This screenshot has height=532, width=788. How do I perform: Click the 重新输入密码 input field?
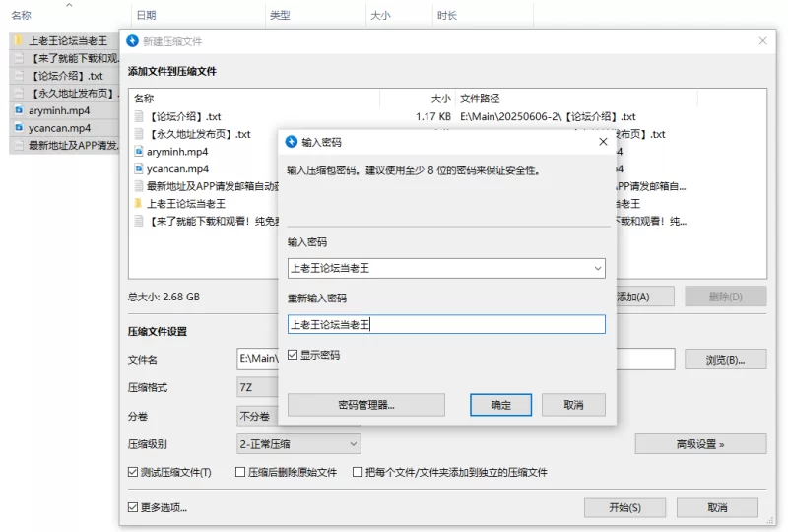click(446, 324)
